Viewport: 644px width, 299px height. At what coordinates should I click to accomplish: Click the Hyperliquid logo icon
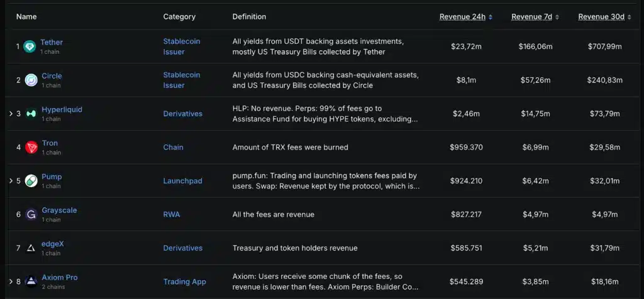click(31, 114)
